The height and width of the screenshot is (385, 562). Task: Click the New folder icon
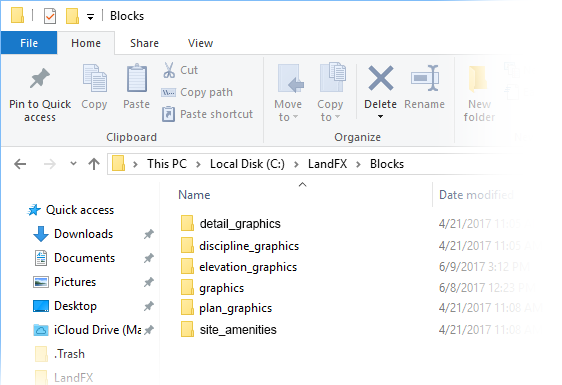click(478, 78)
